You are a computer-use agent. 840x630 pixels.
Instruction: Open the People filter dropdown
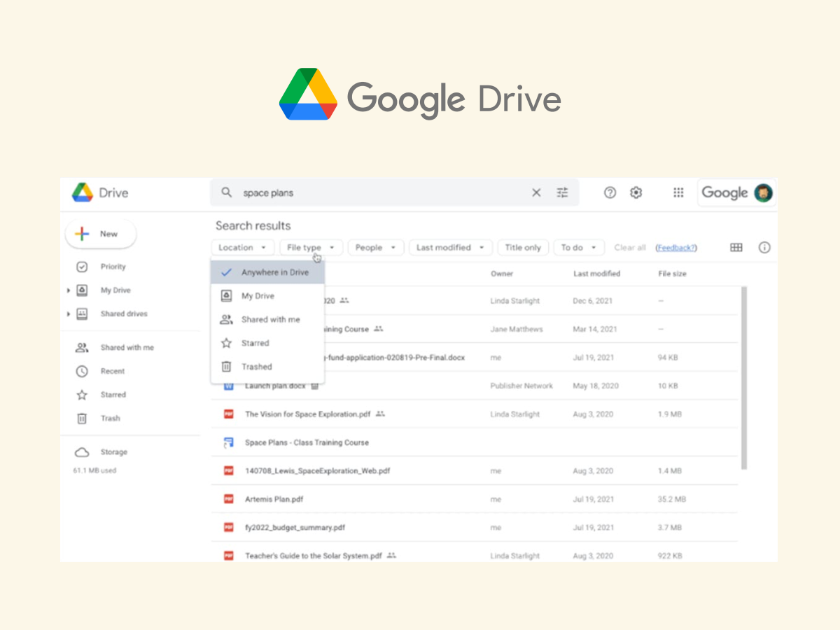pyautogui.click(x=376, y=247)
